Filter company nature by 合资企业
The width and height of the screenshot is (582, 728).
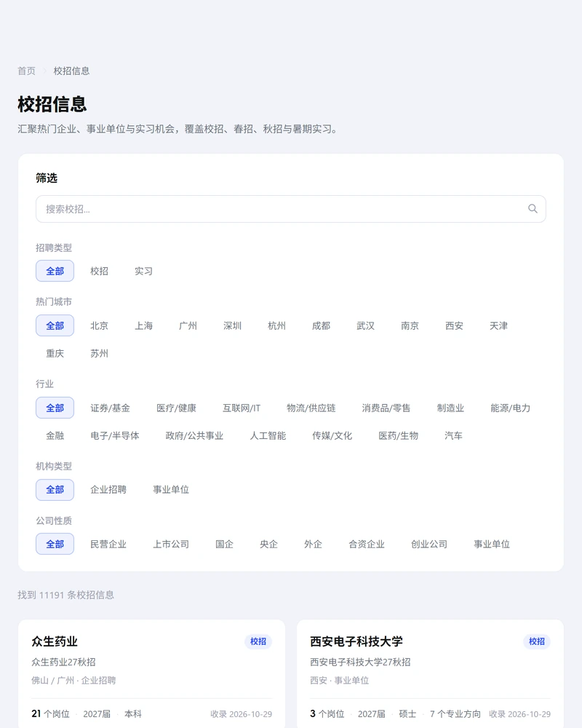pos(367,544)
